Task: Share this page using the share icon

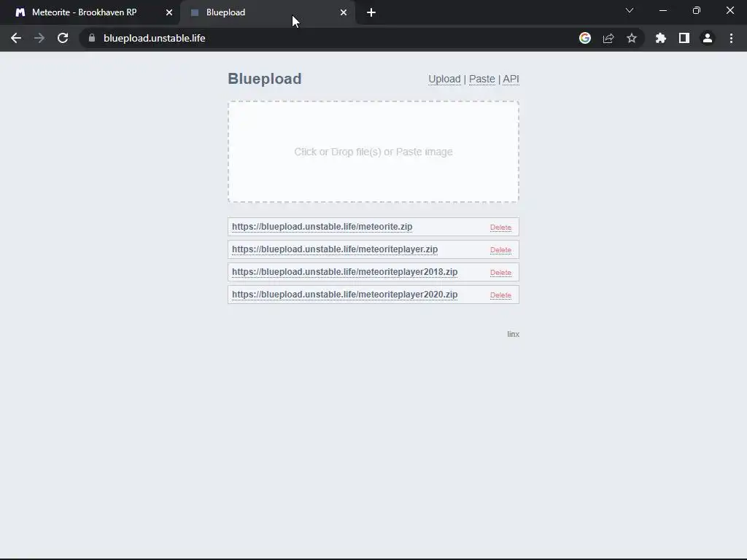Action: 608,38
